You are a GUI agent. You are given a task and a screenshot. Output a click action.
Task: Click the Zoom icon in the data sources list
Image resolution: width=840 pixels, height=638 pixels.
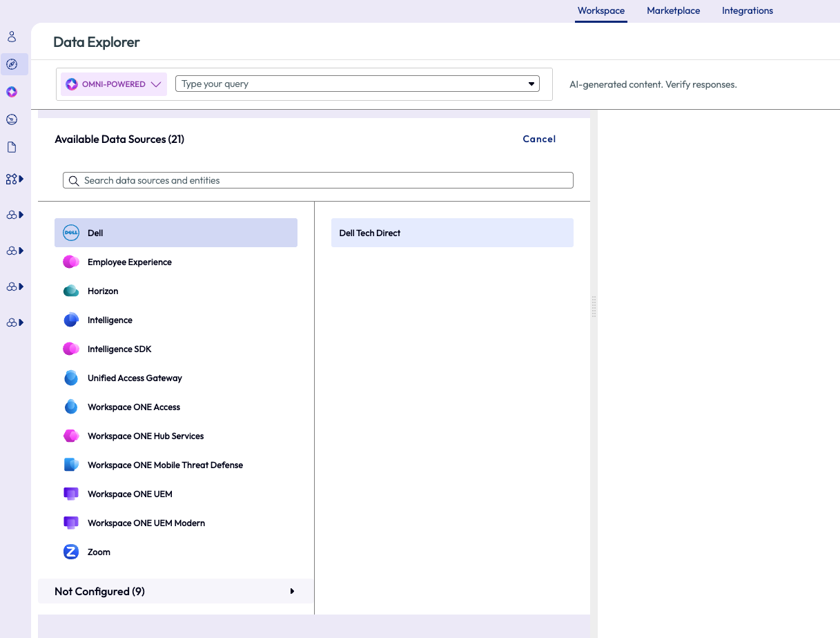point(71,552)
